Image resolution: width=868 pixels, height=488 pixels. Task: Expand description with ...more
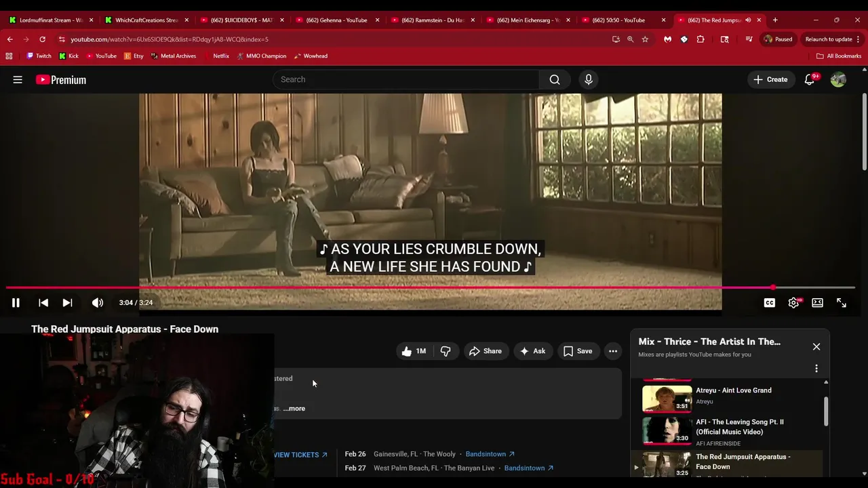[294, 409]
